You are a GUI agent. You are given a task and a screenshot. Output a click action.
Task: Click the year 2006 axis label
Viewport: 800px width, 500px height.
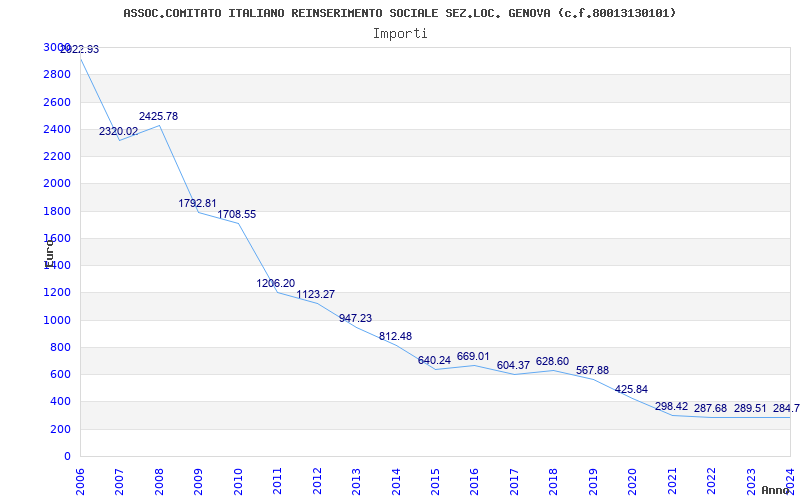pyautogui.click(x=81, y=482)
